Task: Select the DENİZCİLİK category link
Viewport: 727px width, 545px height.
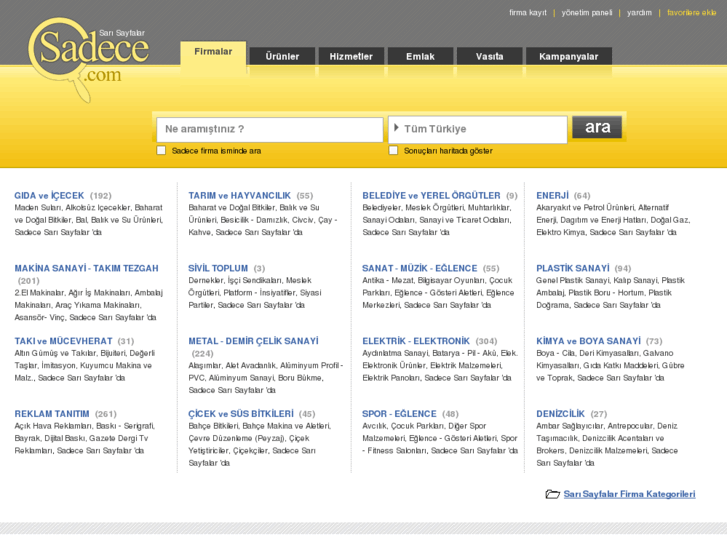Action: pyautogui.click(x=559, y=413)
